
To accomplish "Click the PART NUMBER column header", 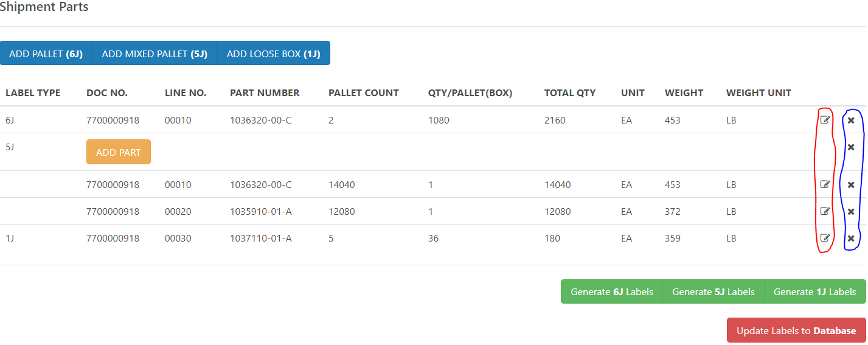I will click(265, 93).
